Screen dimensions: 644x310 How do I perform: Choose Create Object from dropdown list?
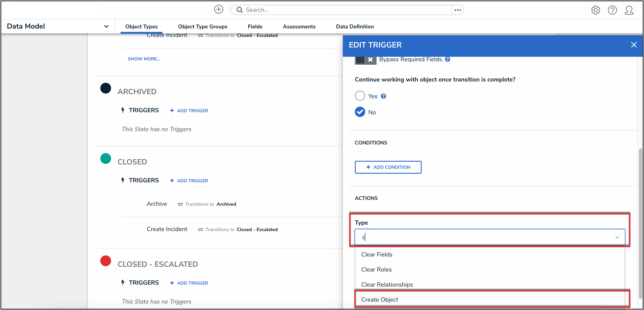(x=380, y=299)
